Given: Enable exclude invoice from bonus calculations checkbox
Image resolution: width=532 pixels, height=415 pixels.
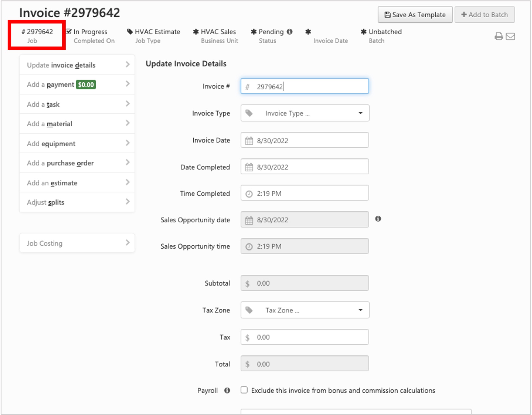Looking at the screenshot, I should click(x=244, y=390).
